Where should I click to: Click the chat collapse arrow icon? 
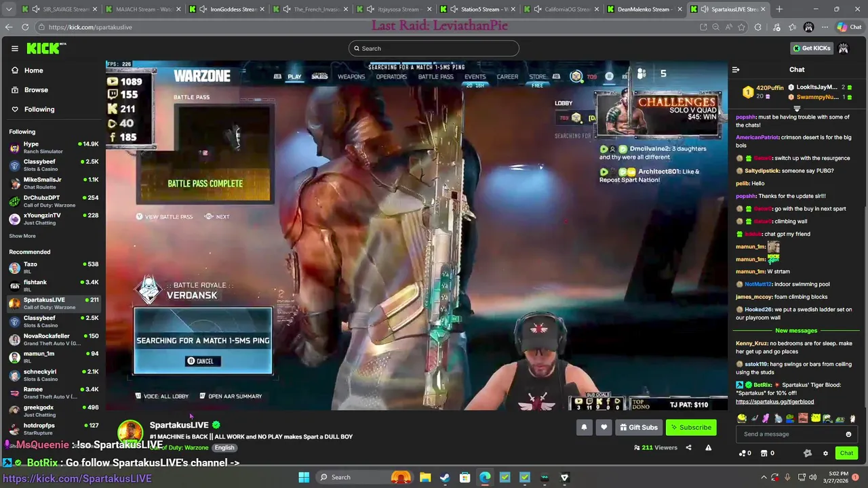point(736,70)
